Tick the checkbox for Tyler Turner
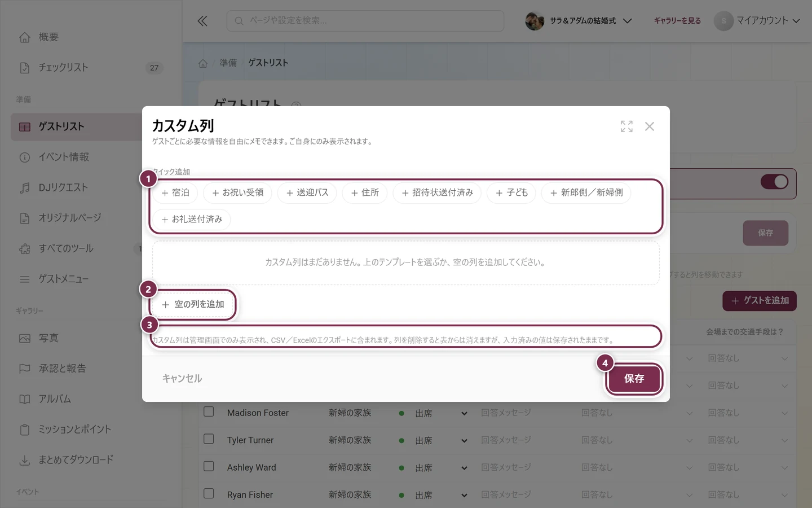The width and height of the screenshot is (812, 508). point(209,439)
